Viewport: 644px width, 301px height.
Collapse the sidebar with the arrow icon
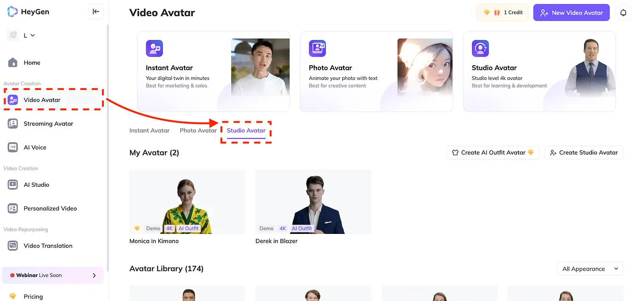(x=96, y=12)
